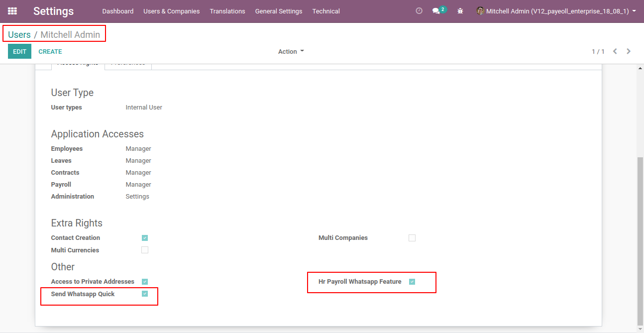The height and width of the screenshot is (333, 644).
Task: Go to next record arrow
Action: tap(629, 51)
